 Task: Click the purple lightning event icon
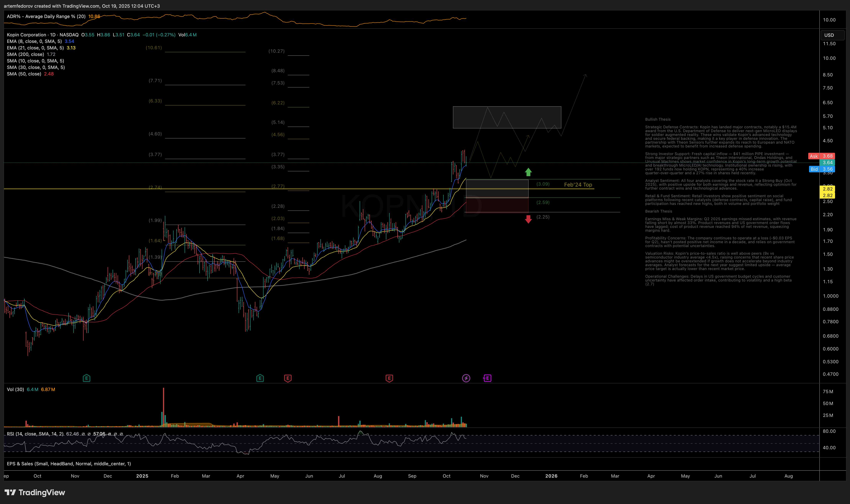coord(466,378)
